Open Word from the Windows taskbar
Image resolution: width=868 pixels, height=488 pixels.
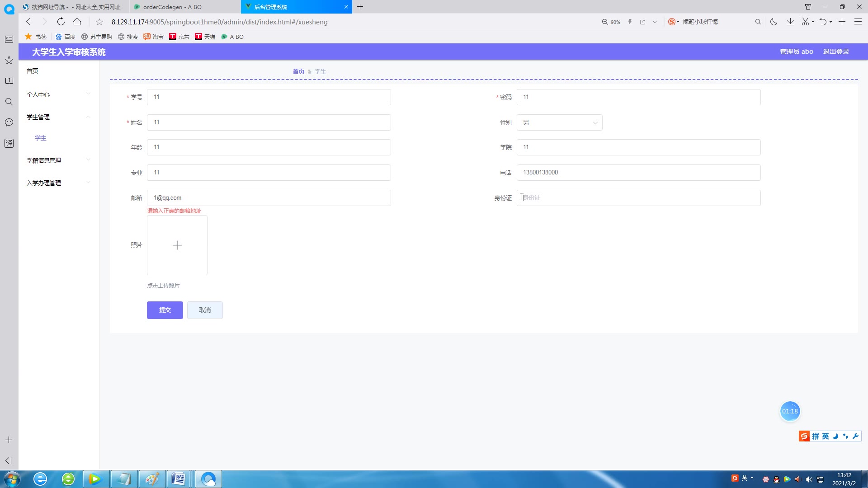(179, 479)
